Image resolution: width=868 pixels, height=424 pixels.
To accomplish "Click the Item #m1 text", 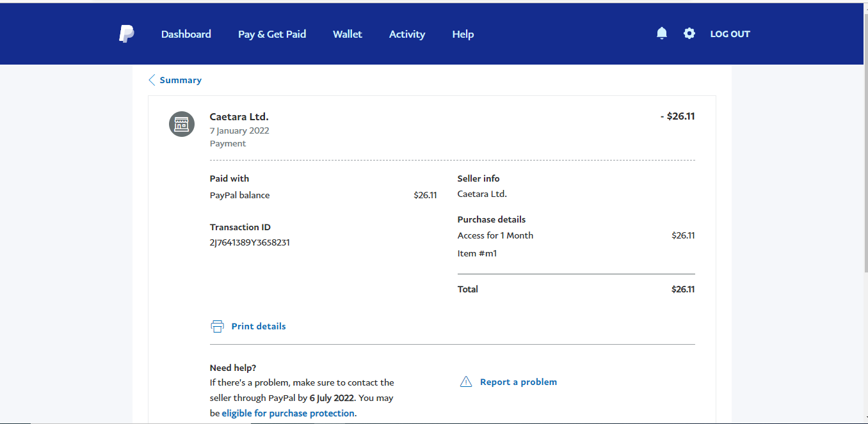I will click(478, 253).
